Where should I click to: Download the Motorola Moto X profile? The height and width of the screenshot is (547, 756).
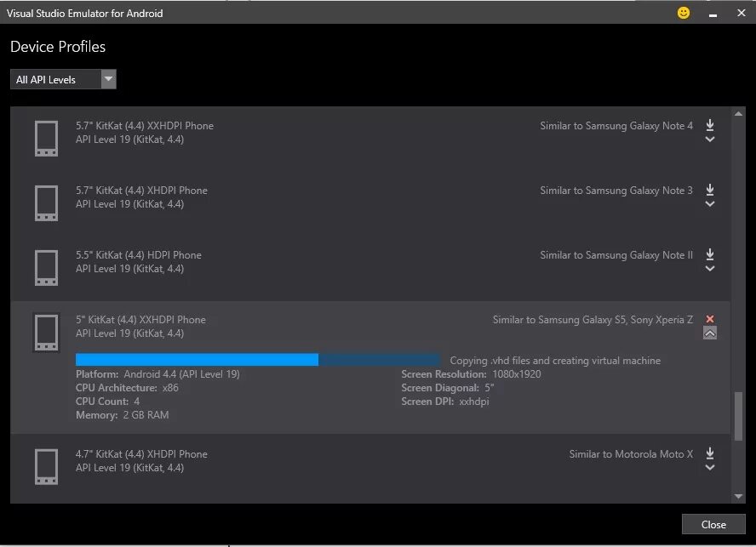(x=710, y=453)
